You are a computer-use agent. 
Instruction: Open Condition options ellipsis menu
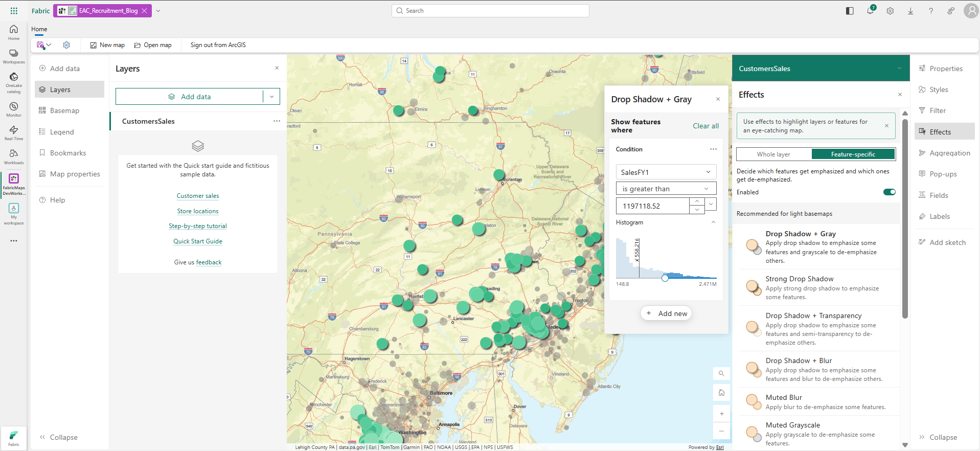pyautogui.click(x=713, y=149)
